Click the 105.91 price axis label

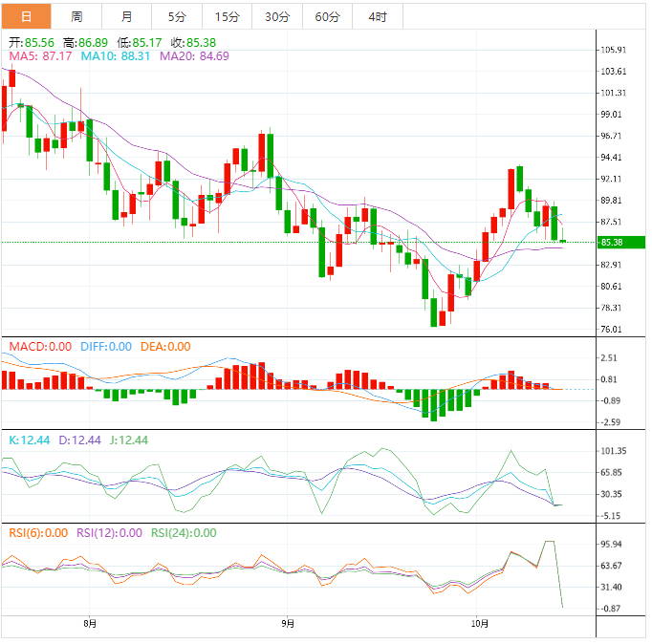coord(614,50)
